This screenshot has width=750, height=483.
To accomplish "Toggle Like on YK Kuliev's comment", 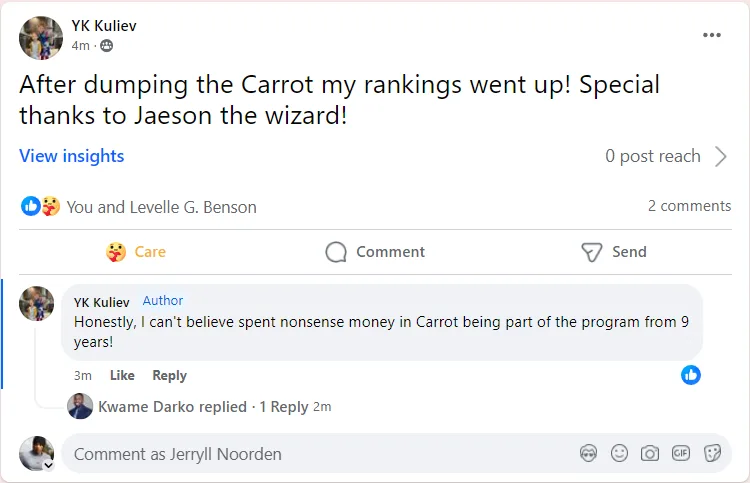I will pos(122,375).
